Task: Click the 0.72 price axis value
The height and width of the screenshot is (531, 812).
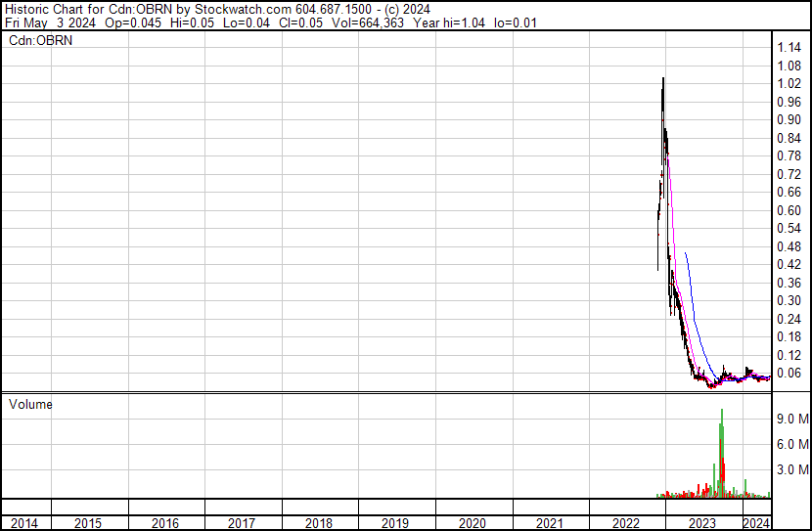Action: 789,174
